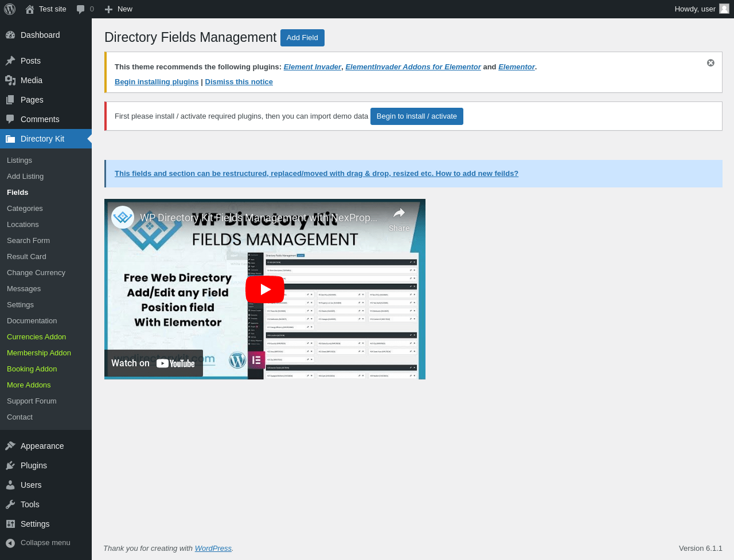
Task: Open Support Forum submenu item
Action: (32, 401)
